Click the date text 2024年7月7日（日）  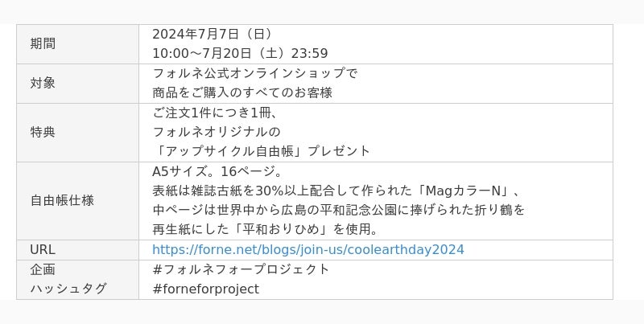[213, 34]
